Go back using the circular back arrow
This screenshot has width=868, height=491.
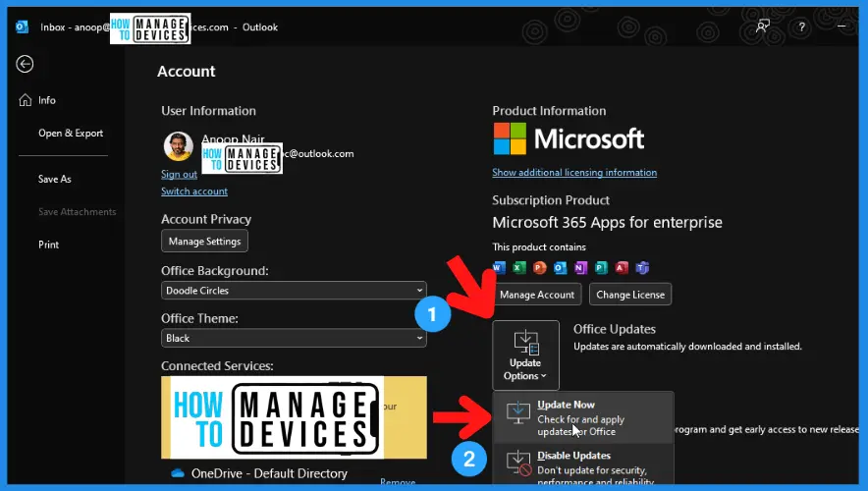click(x=25, y=64)
